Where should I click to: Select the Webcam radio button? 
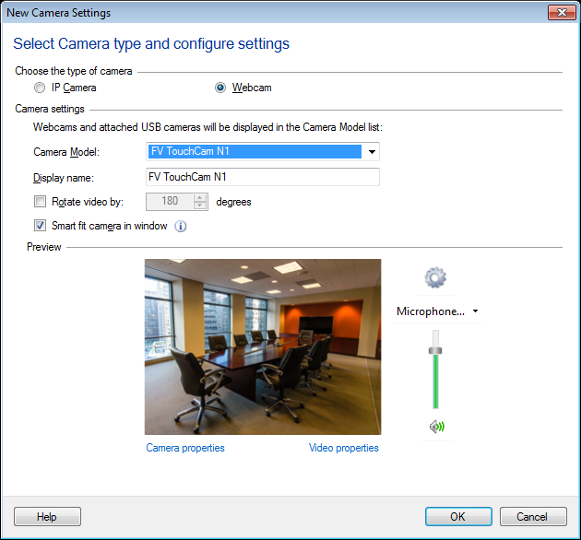point(220,87)
